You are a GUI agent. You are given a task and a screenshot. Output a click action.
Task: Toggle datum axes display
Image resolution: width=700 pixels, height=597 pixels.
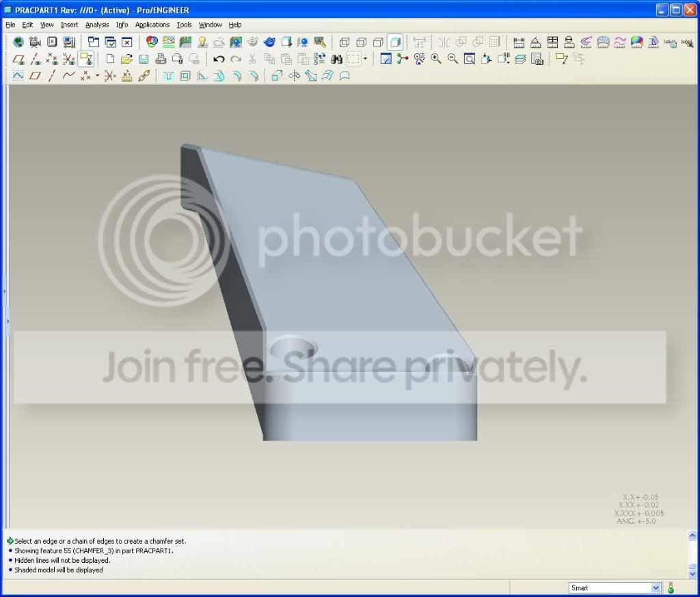[36, 59]
